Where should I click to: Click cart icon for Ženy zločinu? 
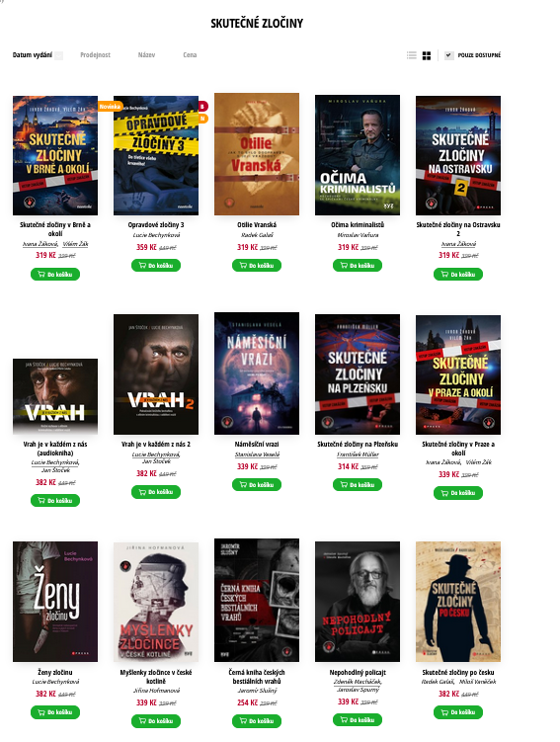click(x=41, y=712)
